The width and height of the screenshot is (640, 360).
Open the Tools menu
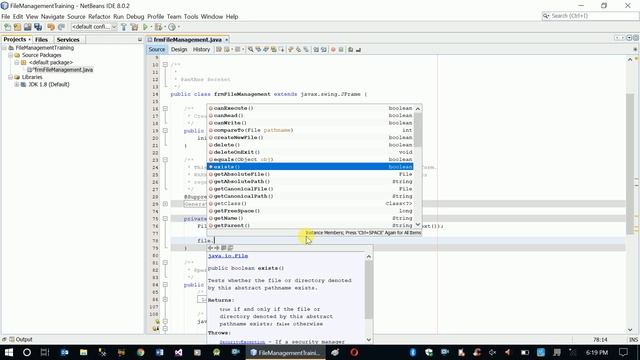191,17
